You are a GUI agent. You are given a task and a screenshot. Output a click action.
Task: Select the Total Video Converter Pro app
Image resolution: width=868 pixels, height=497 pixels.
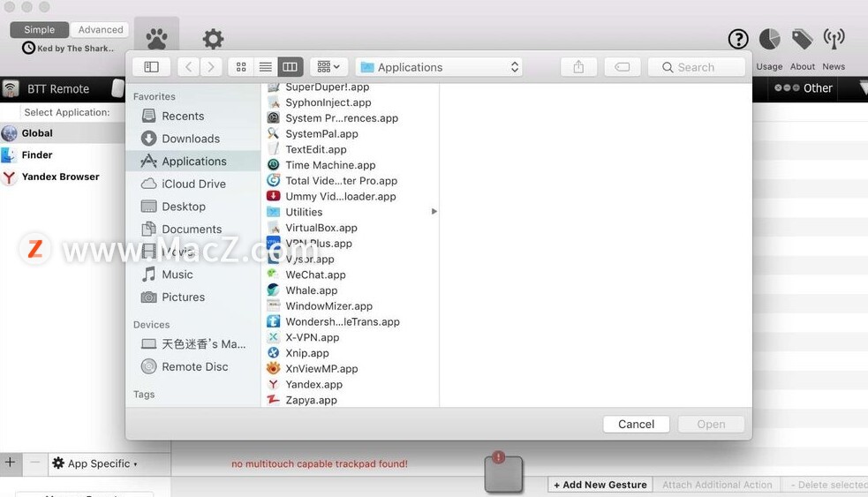pyautogui.click(x=350, y=181)
